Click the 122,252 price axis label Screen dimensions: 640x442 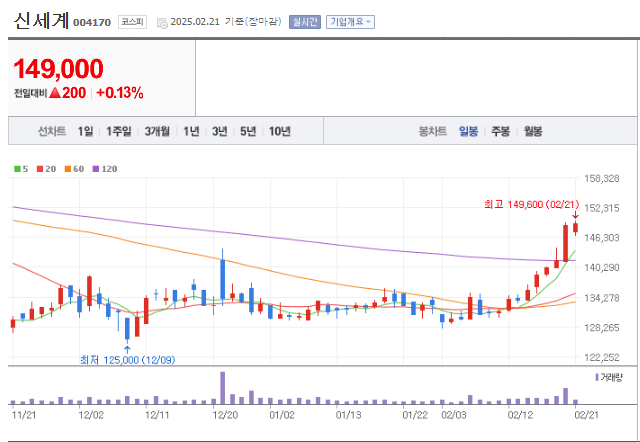[602, 358]
